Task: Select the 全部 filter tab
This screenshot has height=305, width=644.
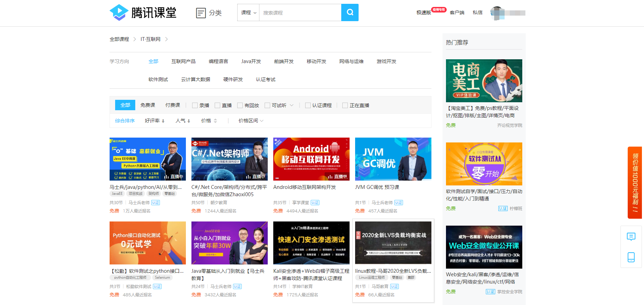Action: pos(125,105)
